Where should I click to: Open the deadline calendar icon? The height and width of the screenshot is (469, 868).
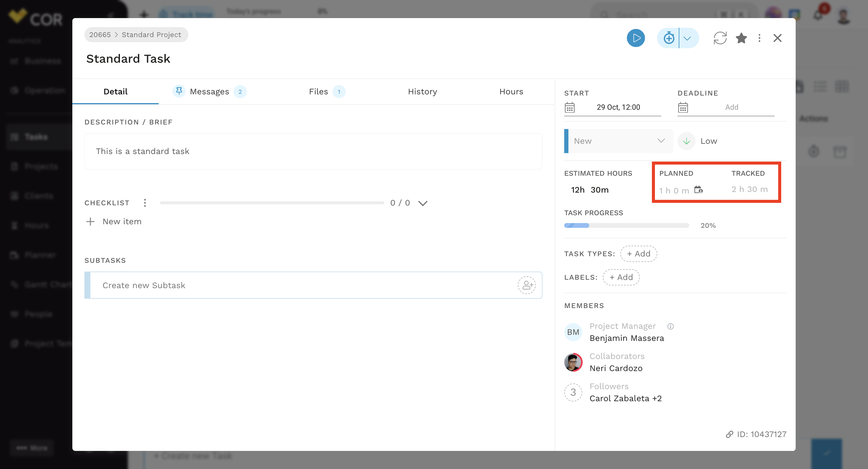click(683, 108)
